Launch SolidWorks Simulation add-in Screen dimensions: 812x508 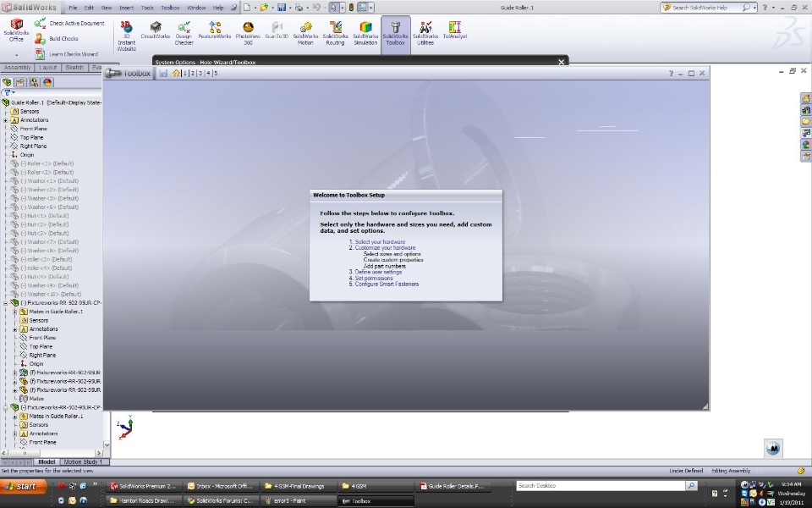point(365,33)
